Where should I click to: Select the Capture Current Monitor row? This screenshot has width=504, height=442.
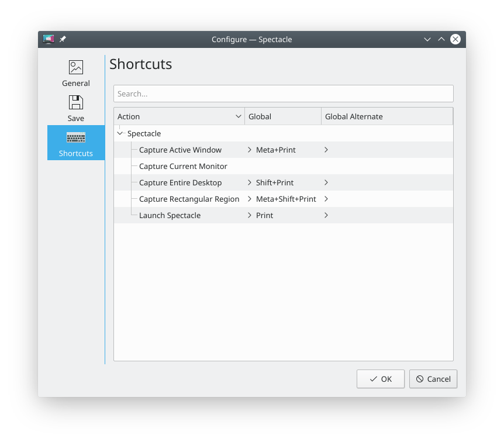pos(284,166)
